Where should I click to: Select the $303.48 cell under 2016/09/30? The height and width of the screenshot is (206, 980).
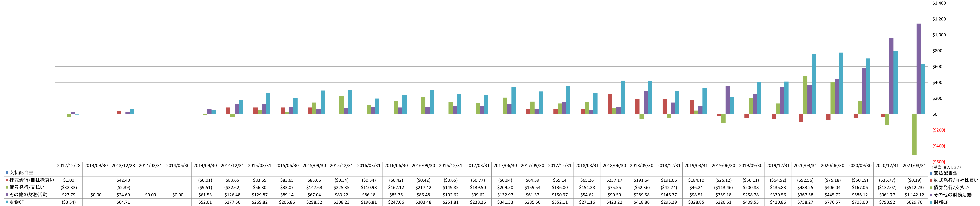point(424,202)
